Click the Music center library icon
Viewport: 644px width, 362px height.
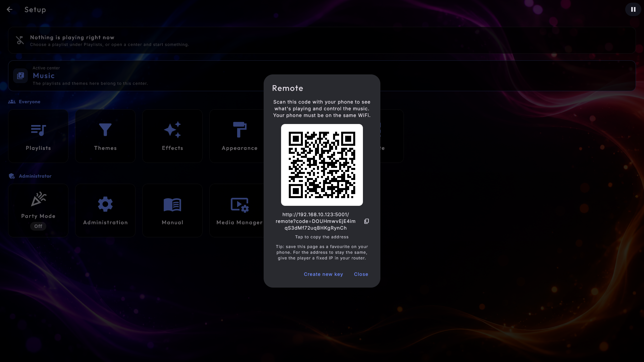(x=20, y=76)
